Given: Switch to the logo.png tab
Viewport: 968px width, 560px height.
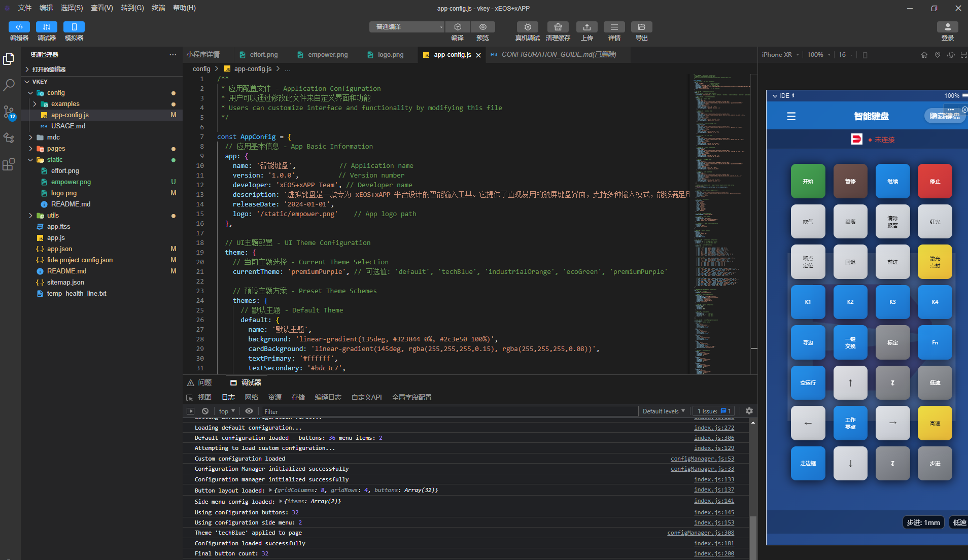Looking at the screenshot, I should [x=390, y=55].
